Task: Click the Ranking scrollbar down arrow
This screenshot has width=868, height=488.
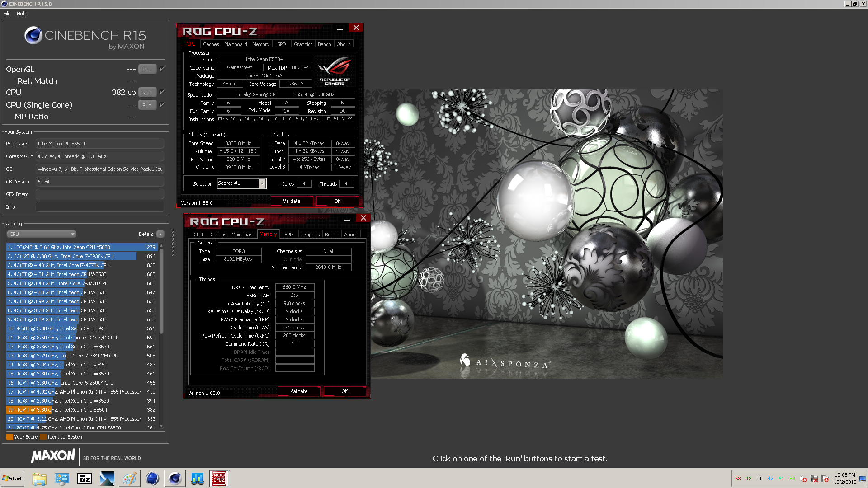Action: click(161, 426)
